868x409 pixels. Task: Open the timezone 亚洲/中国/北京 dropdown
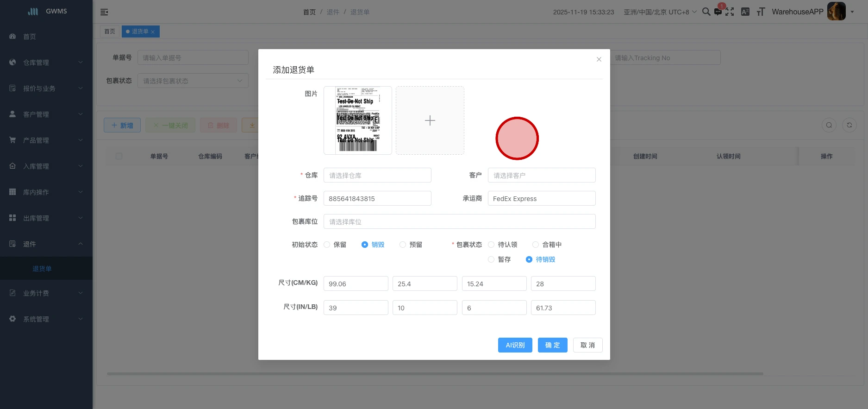[x=660, y=12]
